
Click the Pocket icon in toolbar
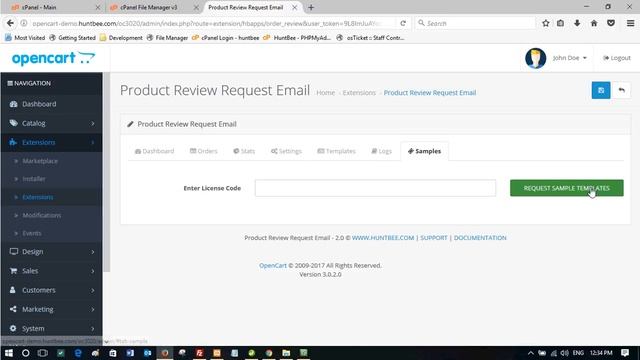(611, 23)
